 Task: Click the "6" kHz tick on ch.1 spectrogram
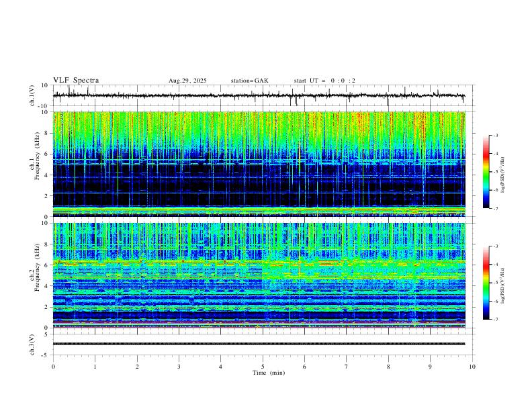coord(46,154)
